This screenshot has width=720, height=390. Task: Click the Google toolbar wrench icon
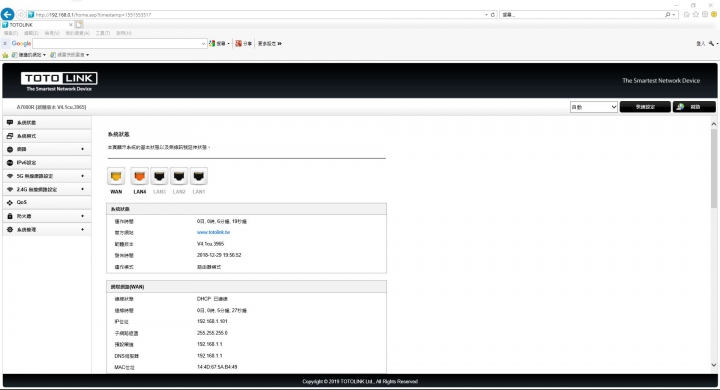pyautogui.click(x=711, y=43)
